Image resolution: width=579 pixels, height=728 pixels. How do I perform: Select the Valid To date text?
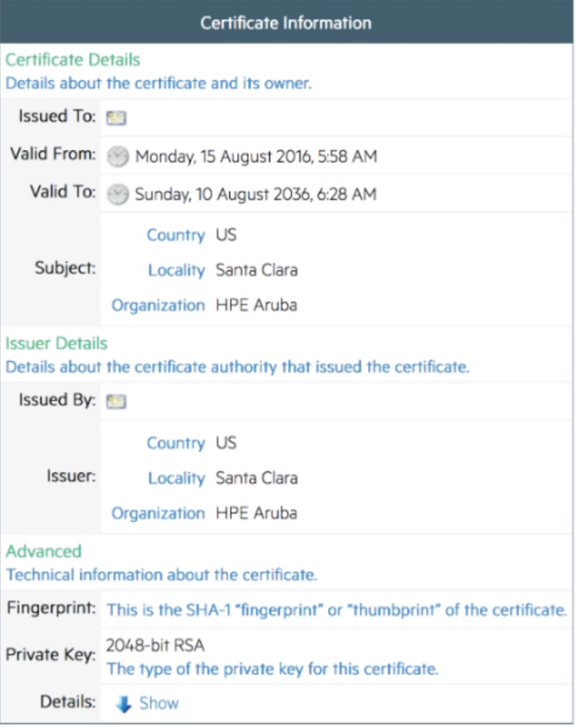point(255,194)
